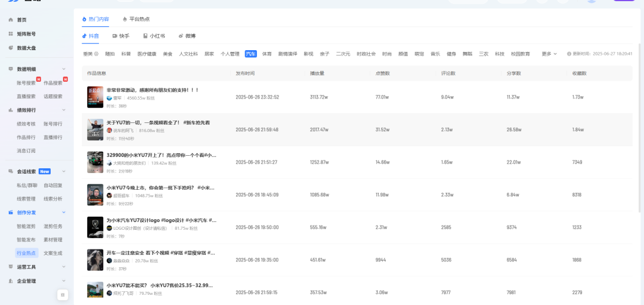Click the LOGO设计圆创 author avatar
This screenshot has width=644, height=305.
(109, 228)
